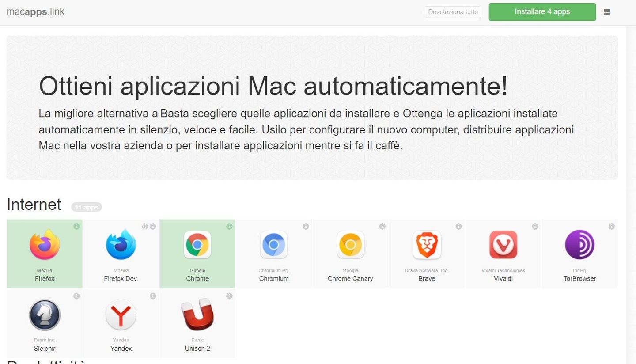
Task: Click Deseleziona tutto button
Action: point(453,12)
